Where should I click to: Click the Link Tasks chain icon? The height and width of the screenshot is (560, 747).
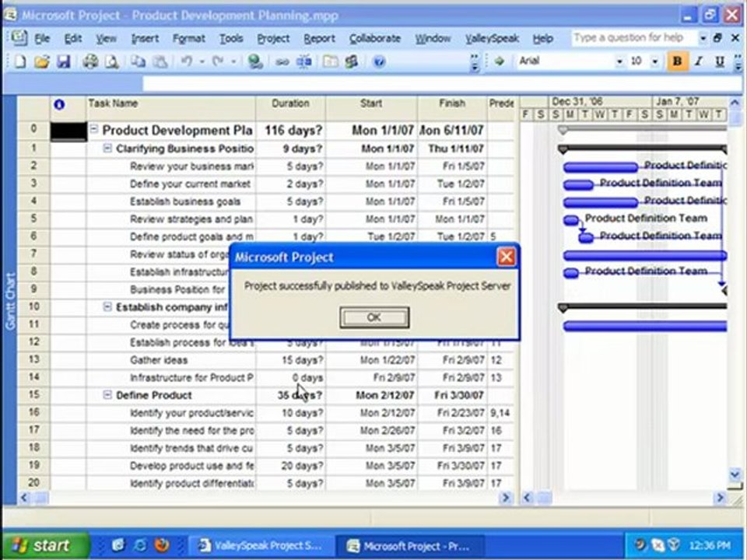coord(282,62)
